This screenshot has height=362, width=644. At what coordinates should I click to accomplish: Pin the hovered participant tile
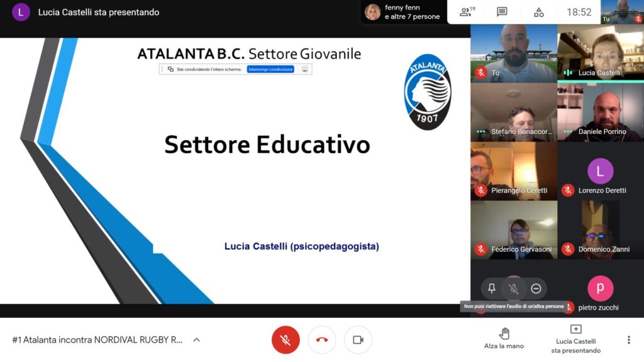click(492, 288)
